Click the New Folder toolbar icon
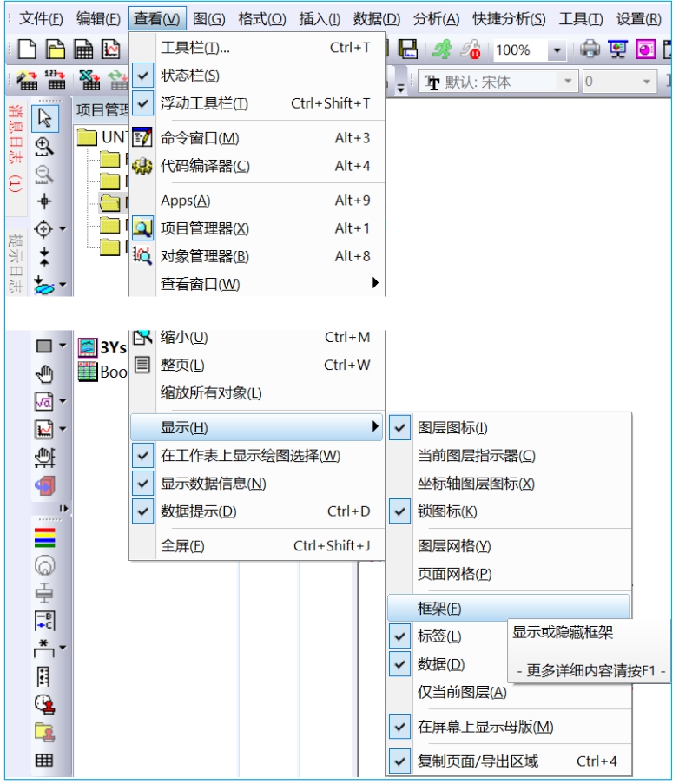The image size is (679, 784). pyautogui.click(x=56, y=49)
